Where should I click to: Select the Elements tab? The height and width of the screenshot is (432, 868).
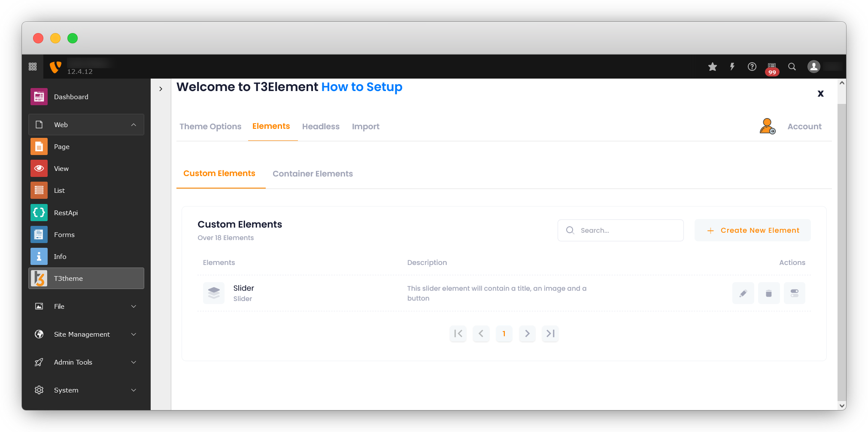point(271,126)
